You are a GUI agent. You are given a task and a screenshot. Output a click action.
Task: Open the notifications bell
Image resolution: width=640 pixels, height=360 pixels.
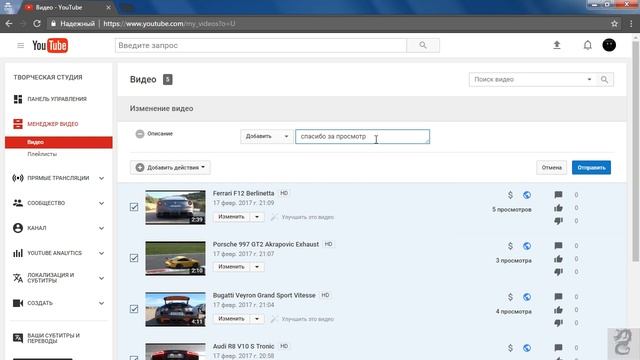pyautogui.click(x=587, y=45)
